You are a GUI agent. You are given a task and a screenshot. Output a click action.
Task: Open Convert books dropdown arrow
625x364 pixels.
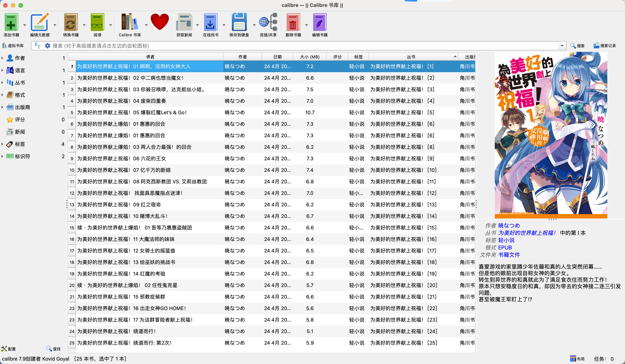84,25
